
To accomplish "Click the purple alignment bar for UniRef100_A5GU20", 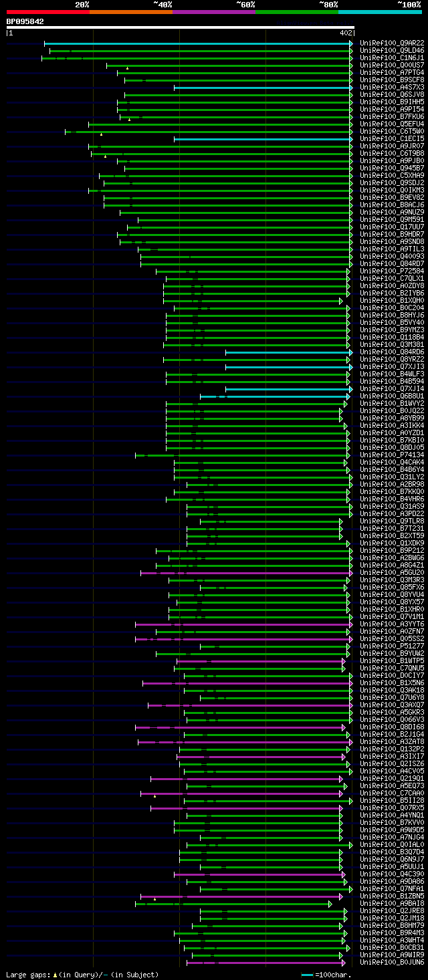I will [246, 572].
